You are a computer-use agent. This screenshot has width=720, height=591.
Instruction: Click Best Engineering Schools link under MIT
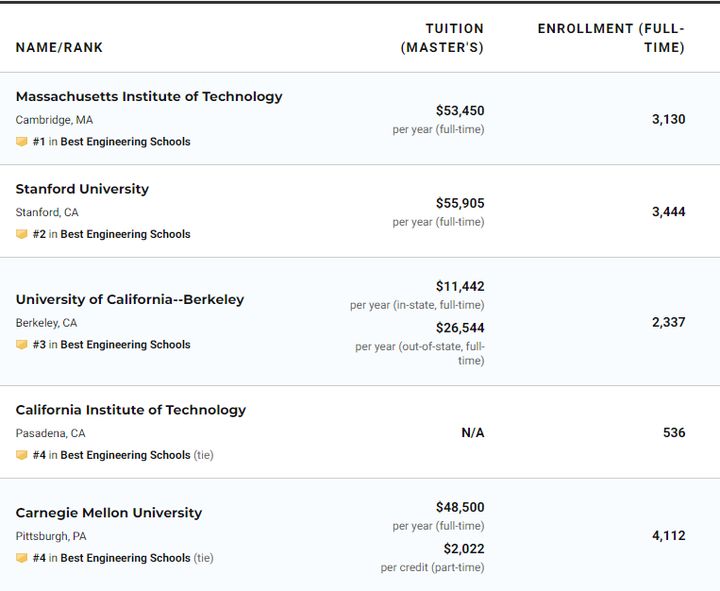pos(125,141)
